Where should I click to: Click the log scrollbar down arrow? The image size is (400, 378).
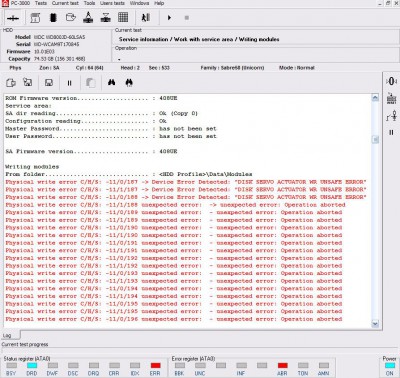coord(375,323)
